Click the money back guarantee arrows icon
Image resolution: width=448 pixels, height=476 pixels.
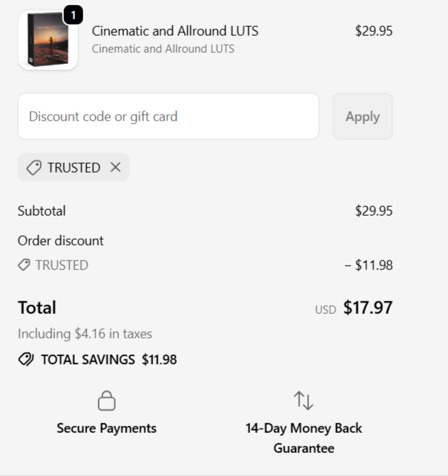(303, 400)
